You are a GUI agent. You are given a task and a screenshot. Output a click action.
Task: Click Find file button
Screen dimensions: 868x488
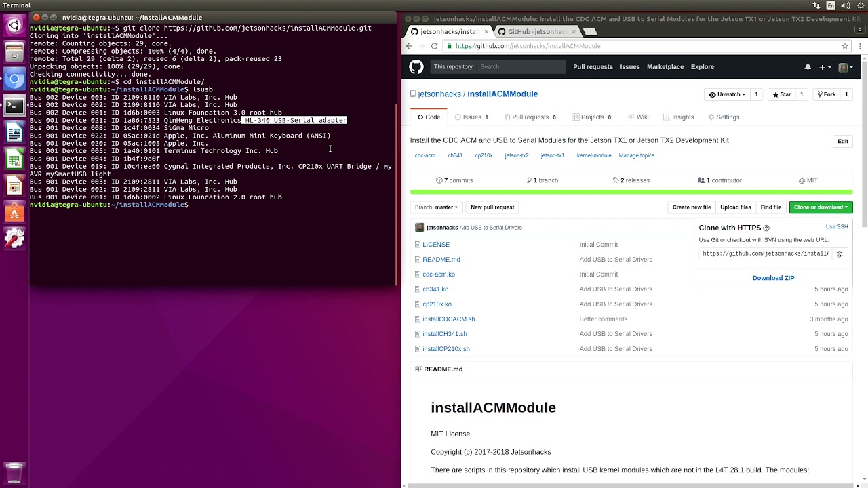click(771, 207)
